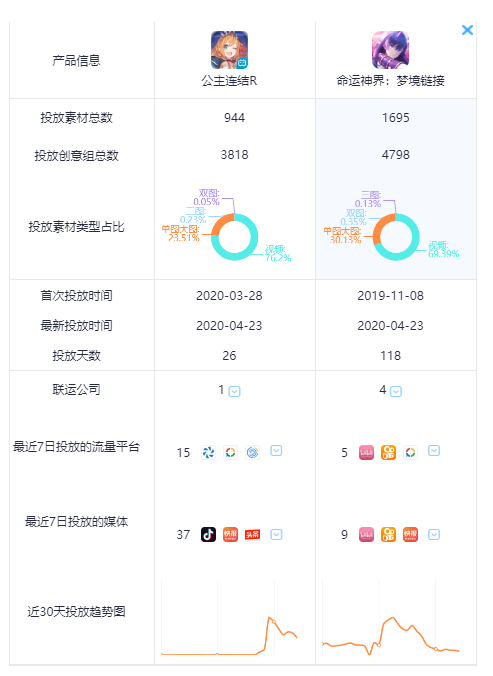The width and height of the screenshot is (493, 676).
Task: Click the 命运神界：梦境链接 product name
Action: pyautogui.click(x=390, y=81)
